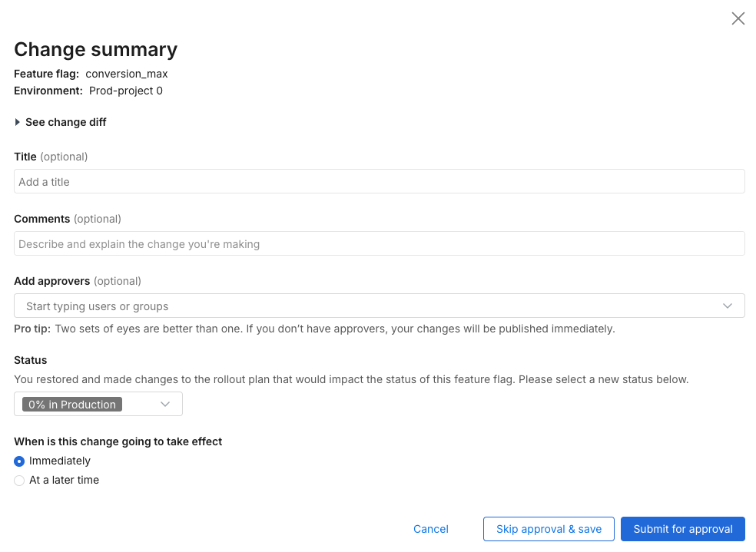The width and height of the screenshot is (756, 552).
Task: Focus the Title input field
Action: (x=380, y=182)
